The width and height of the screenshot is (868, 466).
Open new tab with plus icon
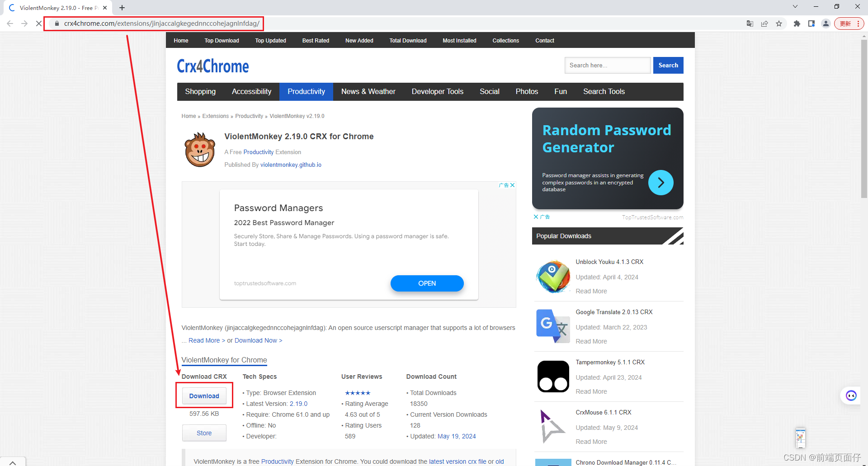[x=122, y=8]
